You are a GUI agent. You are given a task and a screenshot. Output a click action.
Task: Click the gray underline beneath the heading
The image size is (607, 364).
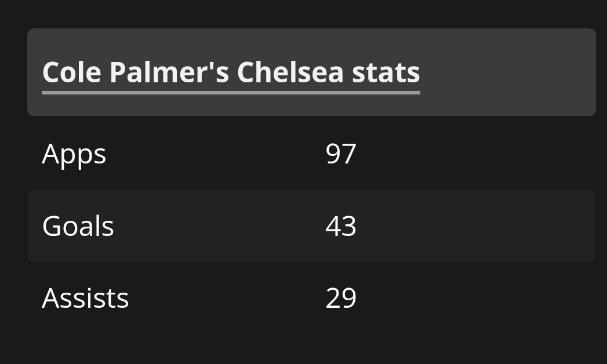coord(231,93)
